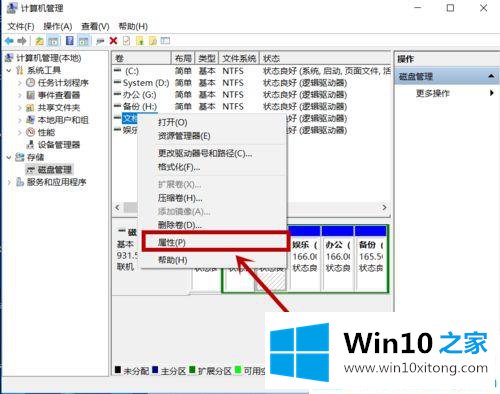Expand the 任务计划程序 node
Screen dimensions: 500x394
click(20, 83)
